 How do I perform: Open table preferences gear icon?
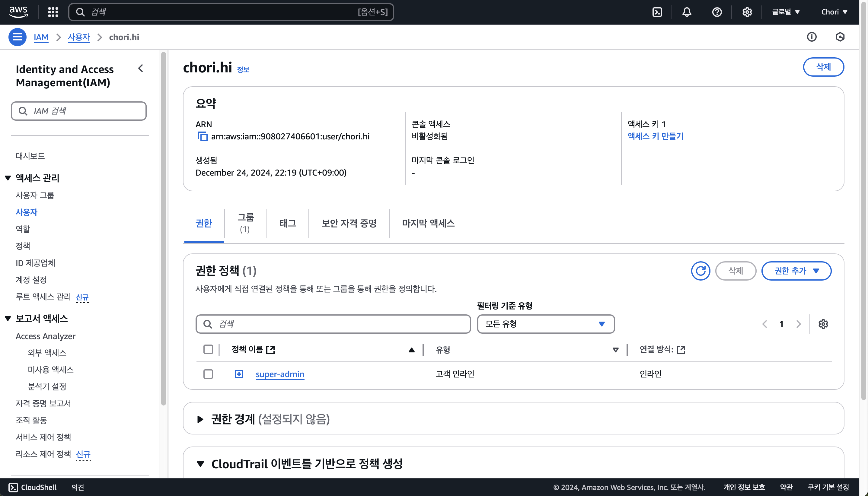[x=823, y=324]
